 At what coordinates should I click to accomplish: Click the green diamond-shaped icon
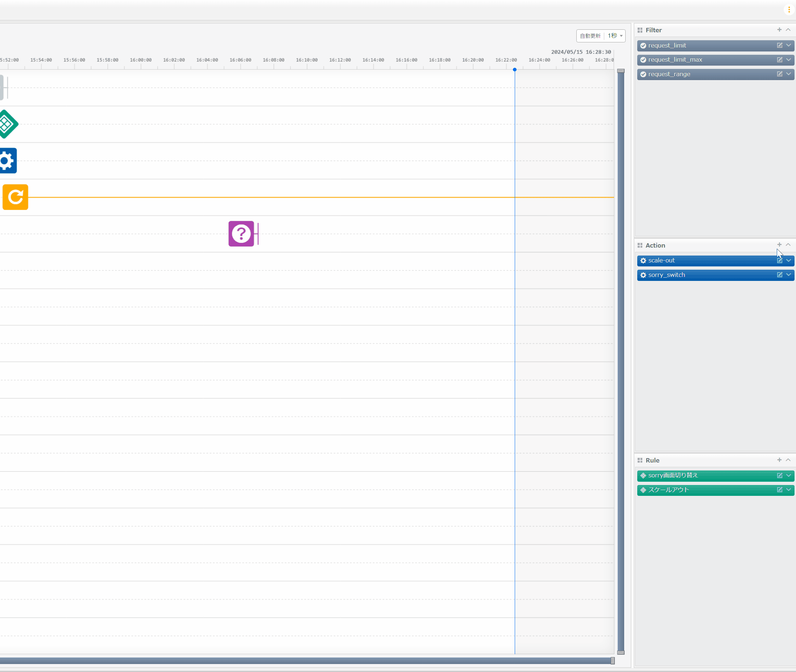[7, 124]
